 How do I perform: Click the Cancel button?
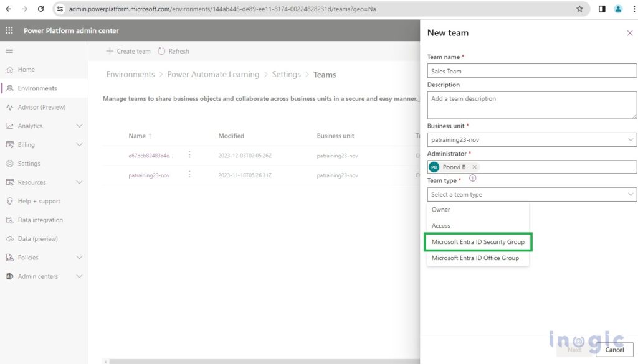pyautogui.click(x=614, y=350)
